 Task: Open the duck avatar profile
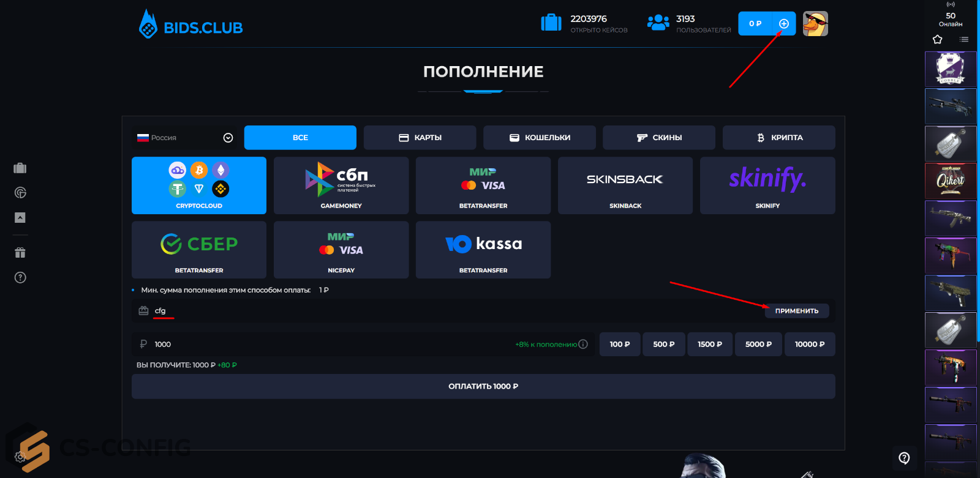click(815, 24)
